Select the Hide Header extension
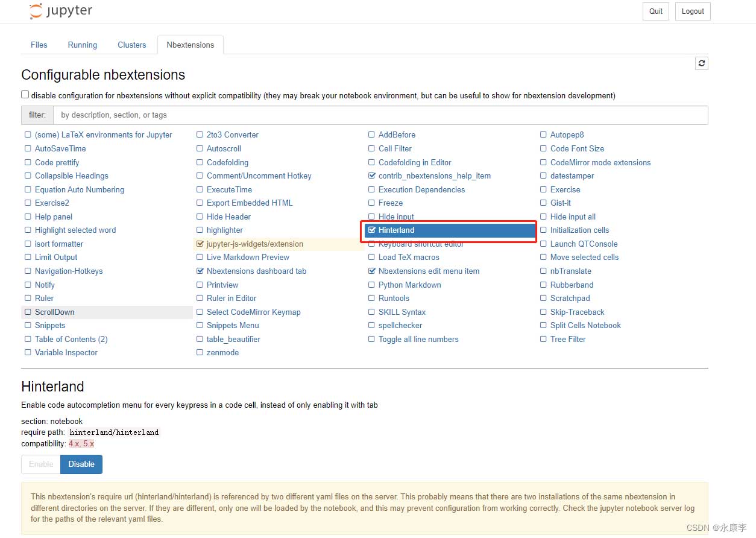The image size is (756, 538). 228,217
